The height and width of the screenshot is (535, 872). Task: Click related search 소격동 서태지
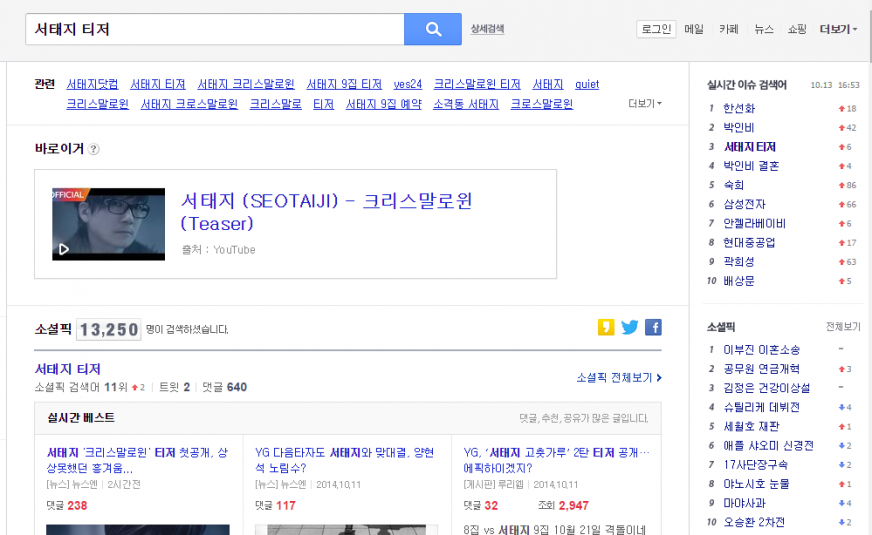(466, 104)
